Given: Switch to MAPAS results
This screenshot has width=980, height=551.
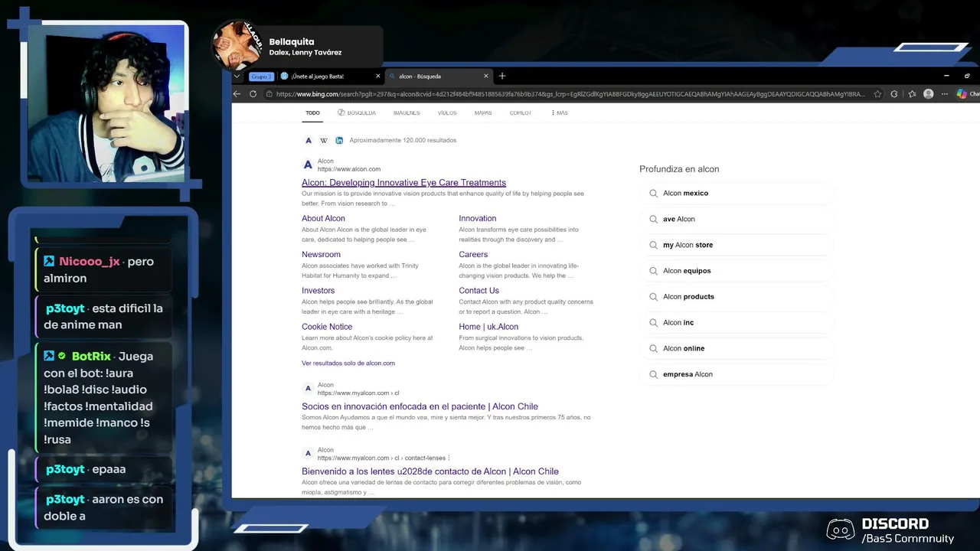Looking at the screenshot, I should (x=483, y=112).
